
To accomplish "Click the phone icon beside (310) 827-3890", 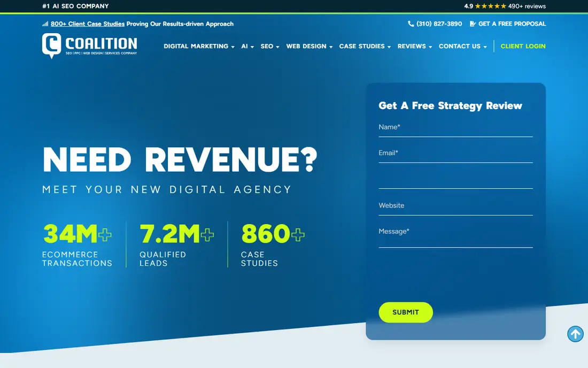I will coord(411,24).
